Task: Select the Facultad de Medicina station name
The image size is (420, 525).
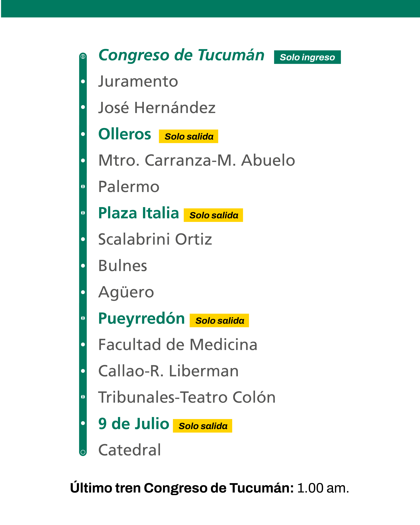Action: point(178,345)
